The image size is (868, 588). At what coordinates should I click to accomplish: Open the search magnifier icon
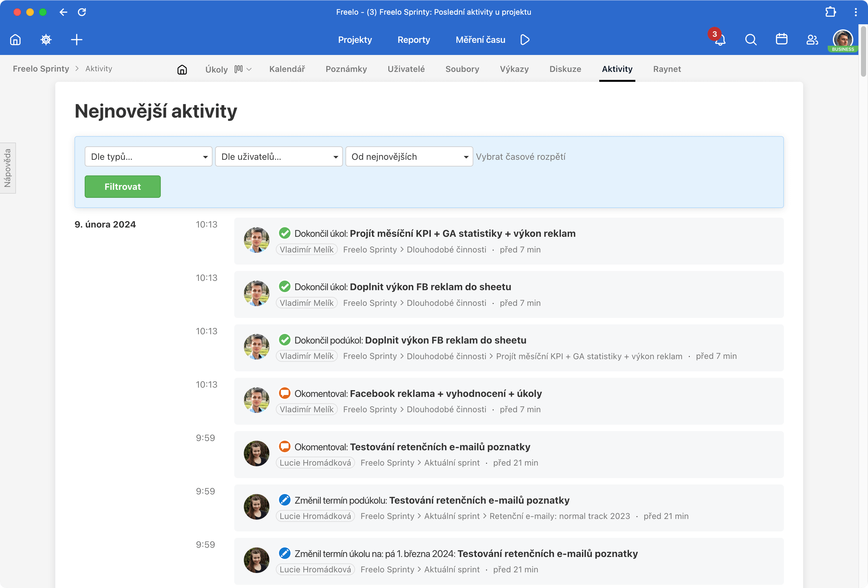751,40
